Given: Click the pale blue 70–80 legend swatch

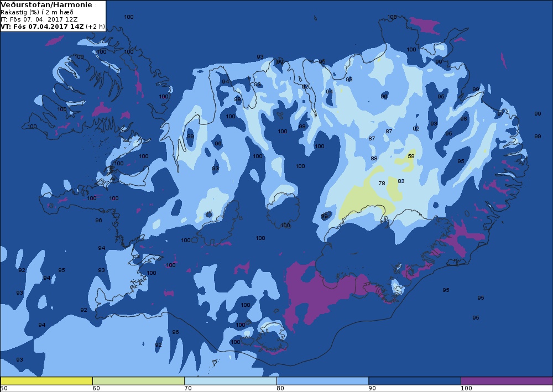Looking at the screenshot, I should [x=231, y=381].
